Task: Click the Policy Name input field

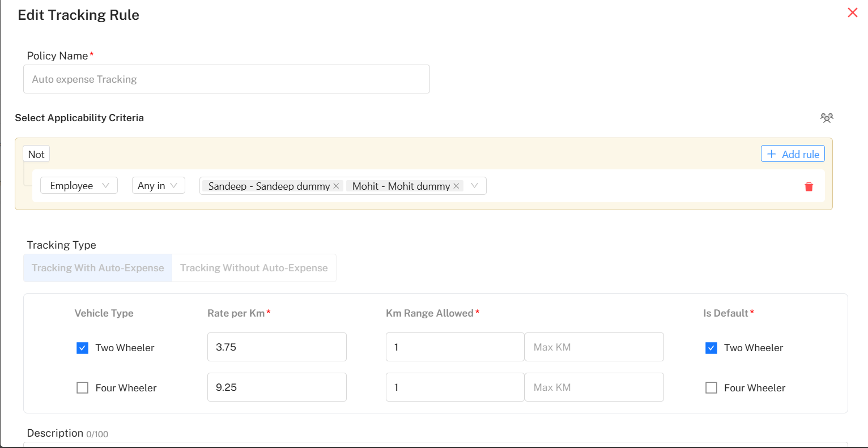Action: click(x=227, y=79)
